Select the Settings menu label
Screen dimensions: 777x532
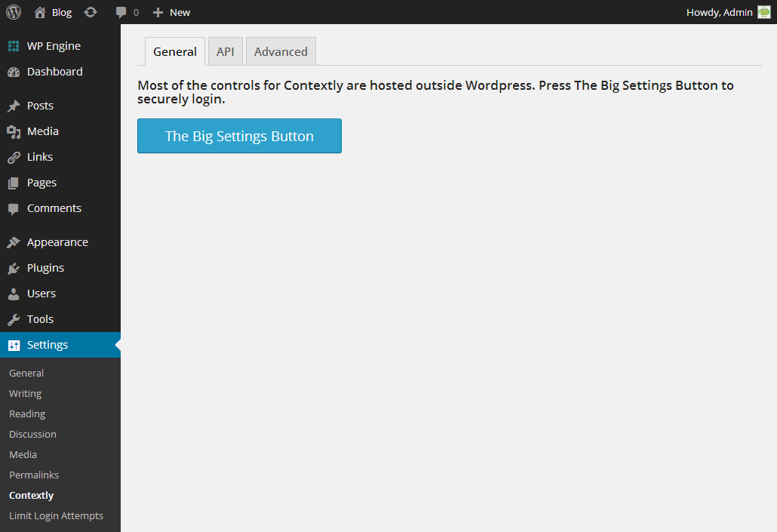click(x=48, y=345)
